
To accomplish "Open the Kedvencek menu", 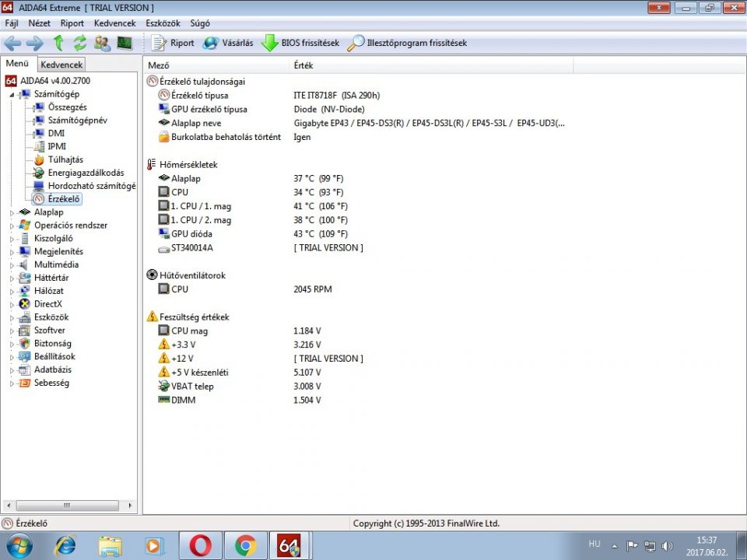I will pyautogui.click(x=115, y=23).
